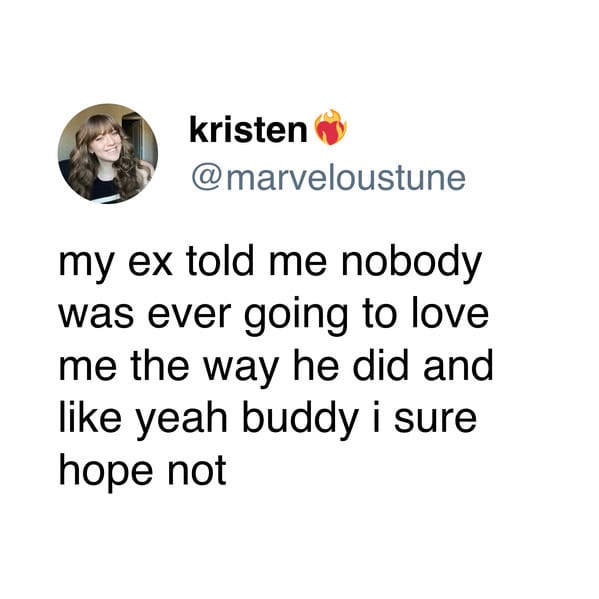Click the word nobody in the tweet
Viewport: 599px width, 599px height.
tap(411, 263)
